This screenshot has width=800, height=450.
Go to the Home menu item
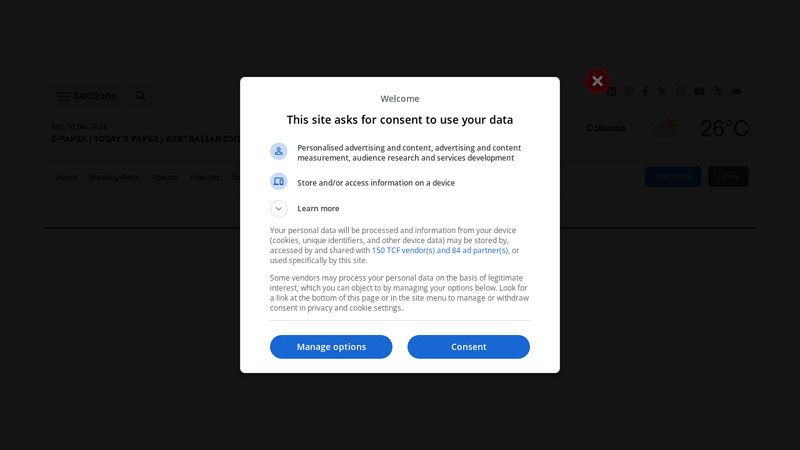pos(66,178)
